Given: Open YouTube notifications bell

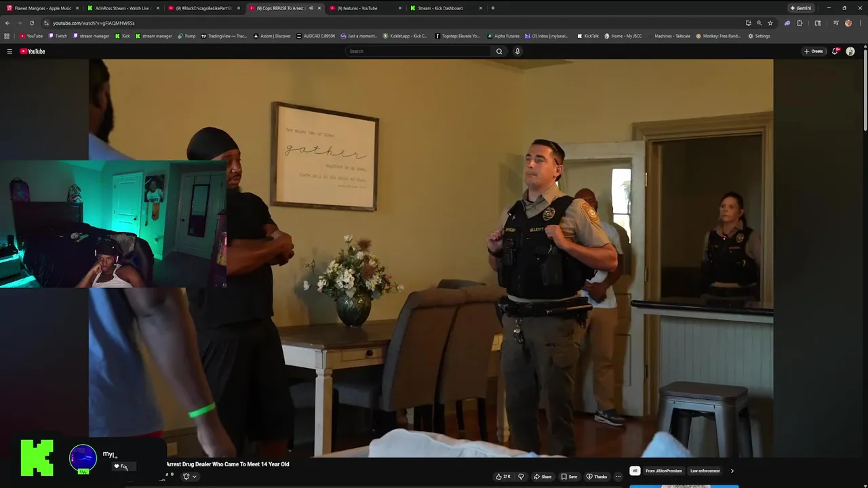Looking at the screenshot, I should tap(835, 52).
